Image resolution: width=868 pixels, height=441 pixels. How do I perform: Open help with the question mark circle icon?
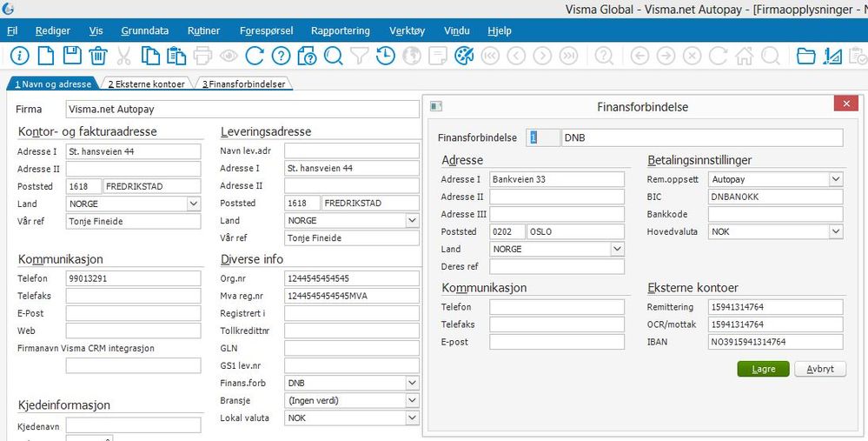[x=282, y=56]
